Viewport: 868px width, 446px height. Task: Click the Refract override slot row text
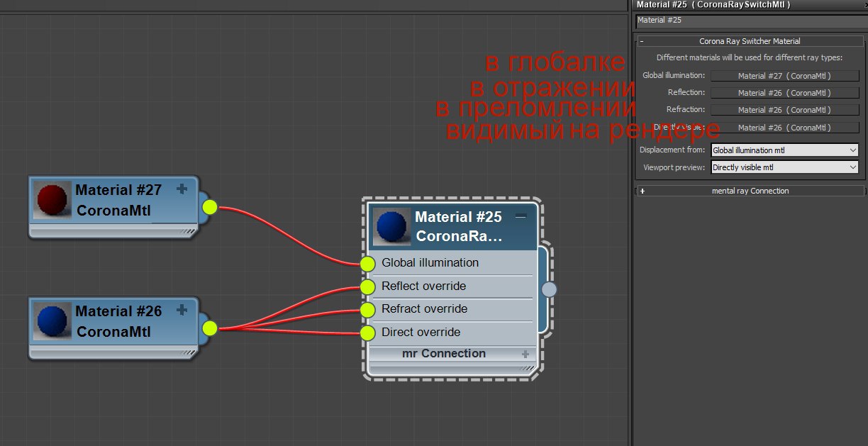[x=424, y=308]
